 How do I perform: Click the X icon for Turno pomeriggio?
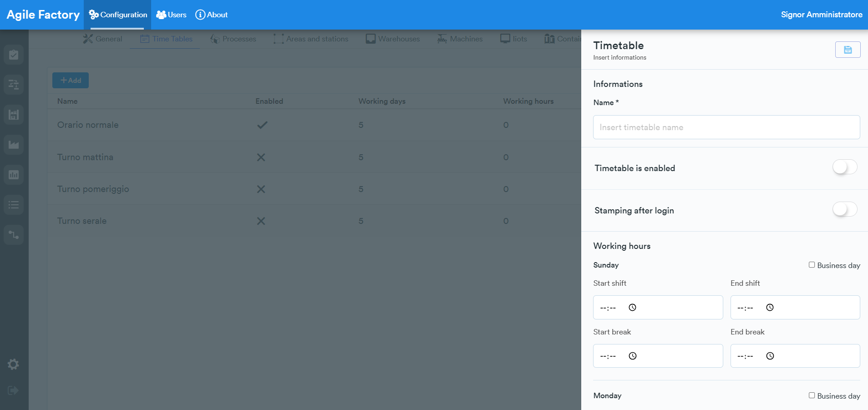pos(261,189)
